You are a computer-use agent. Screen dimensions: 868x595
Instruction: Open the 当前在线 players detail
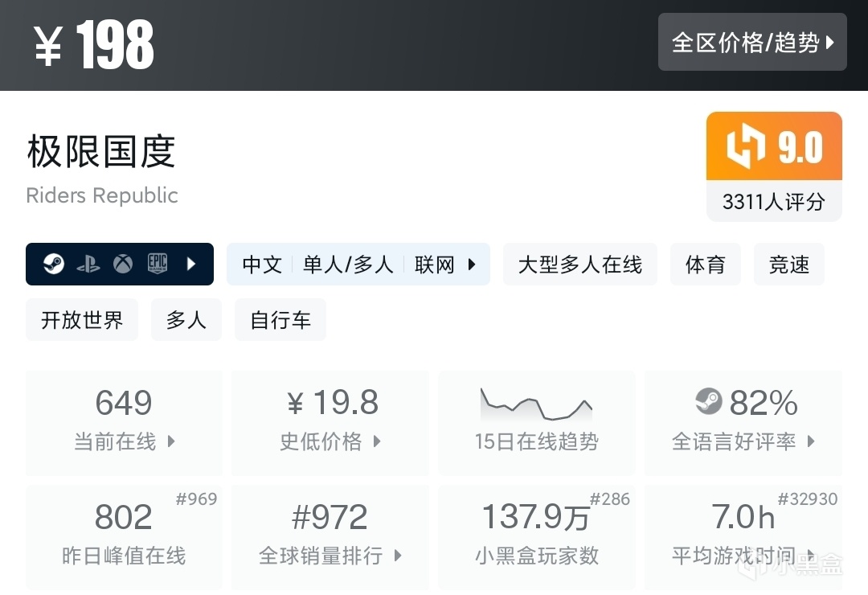[x=124, y=421]
